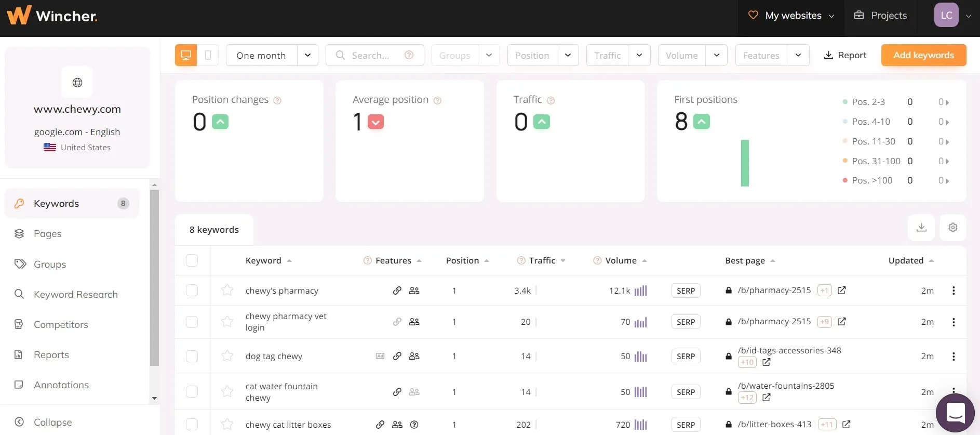The height and width of the screenshot is (435, 980).
Task: Expand the One month date range dropdown
Action: 307,55
